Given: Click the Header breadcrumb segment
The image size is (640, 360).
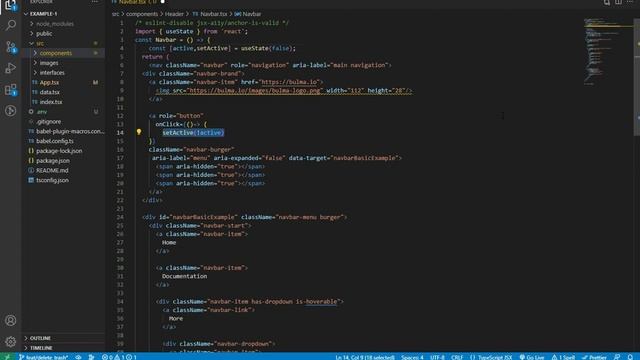Looking at the screenshot, I should [x=174, y=14].
